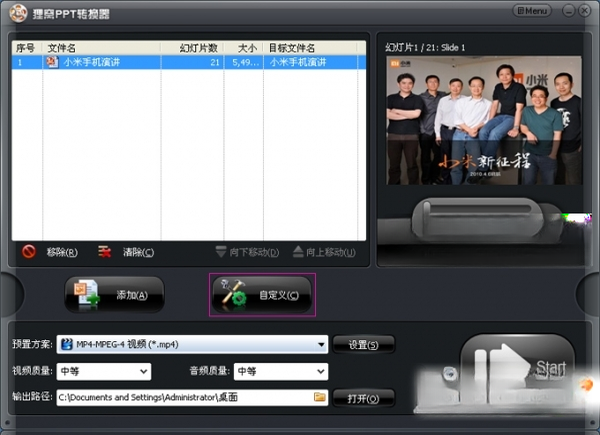600x435 pixels.
Task: Click the add file (添加) button
Action: pos(114,295)
